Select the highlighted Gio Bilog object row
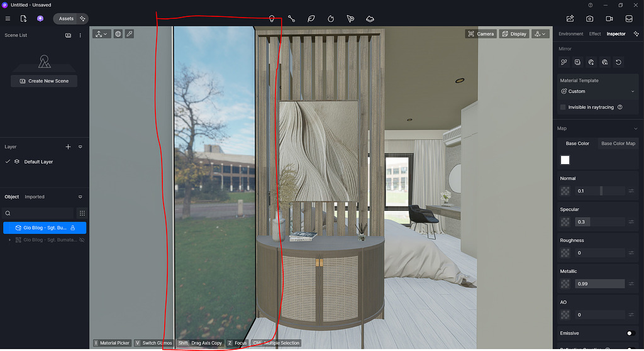644x351 pixels. tap(45, 228)
